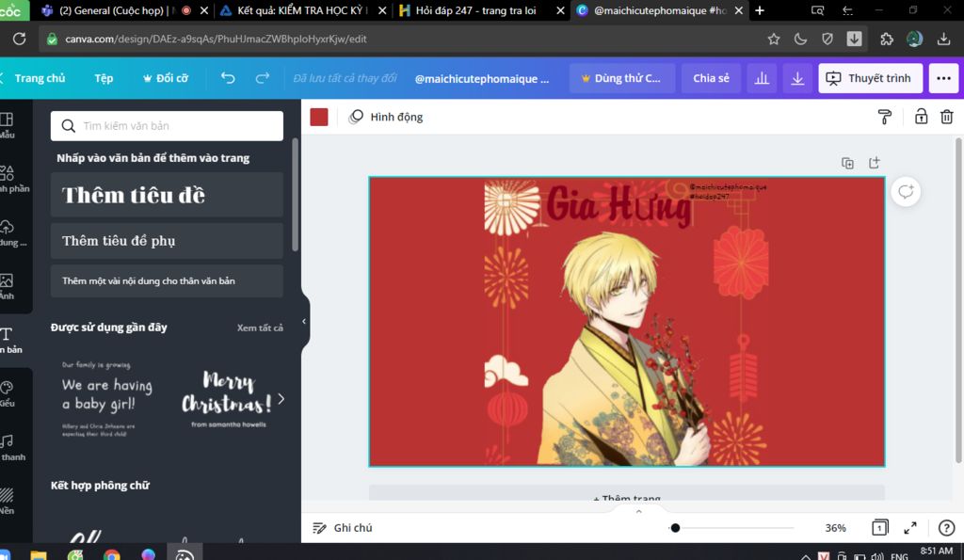Switch to the Kết quả KIỂM TRA HỌC KỲ tab

303,10
